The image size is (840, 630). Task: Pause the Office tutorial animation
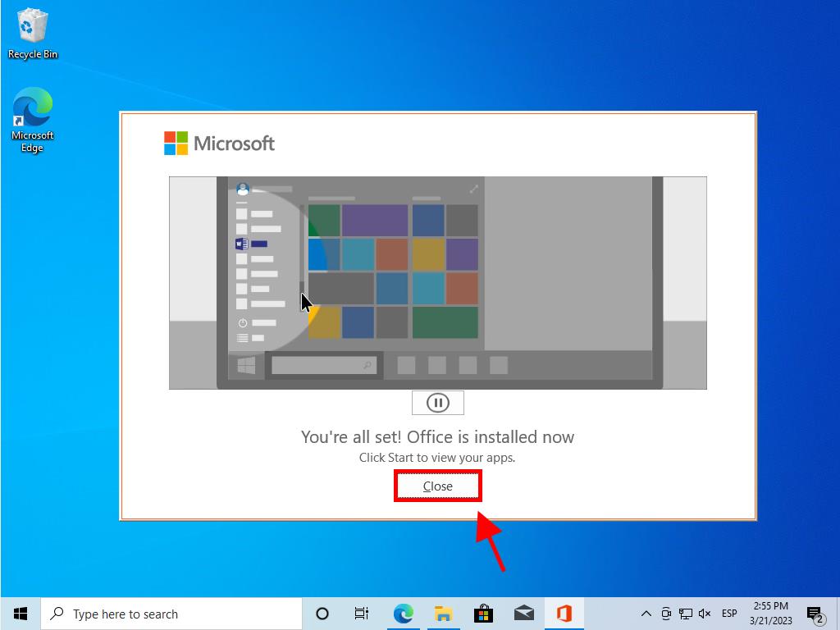click(x=437, y=402)
